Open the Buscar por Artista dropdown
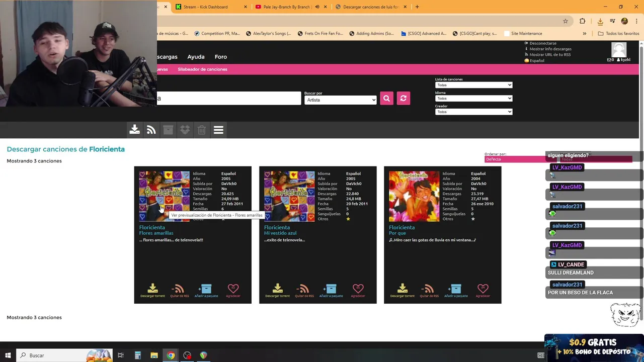The image size is (644, 362). tap(340, 100)
